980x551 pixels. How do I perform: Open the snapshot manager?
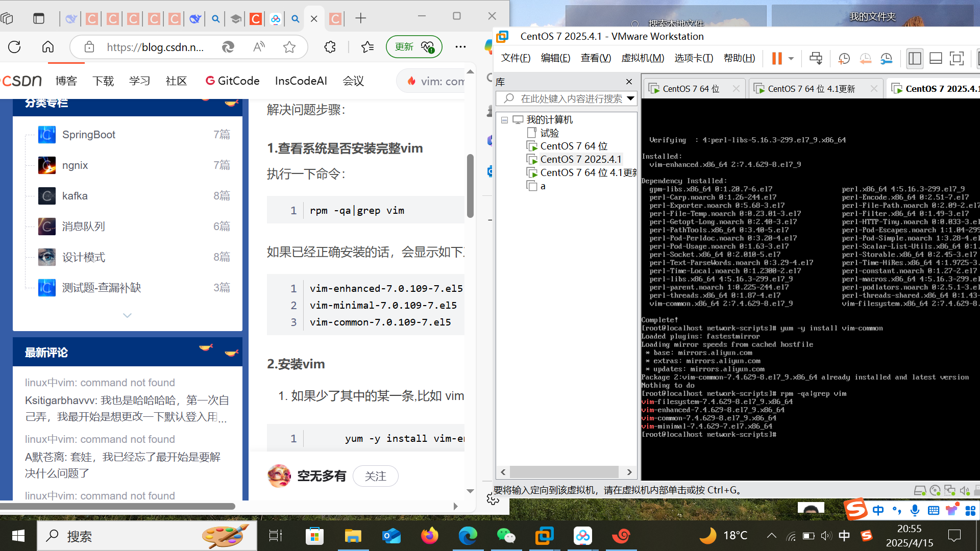[887, 58]
